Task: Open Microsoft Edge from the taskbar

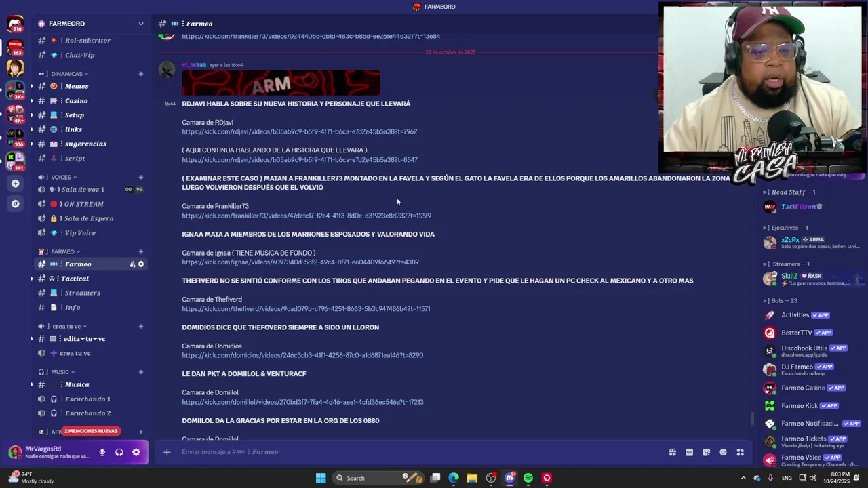Action: (x=454, y=478)
